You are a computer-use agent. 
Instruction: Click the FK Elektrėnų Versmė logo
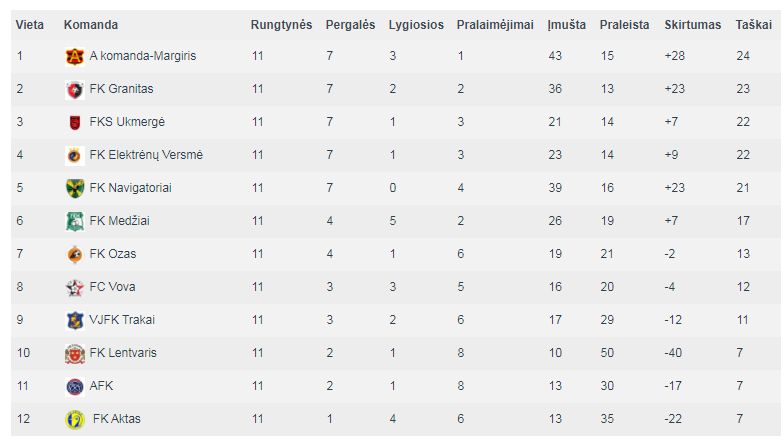pos(75,155)
